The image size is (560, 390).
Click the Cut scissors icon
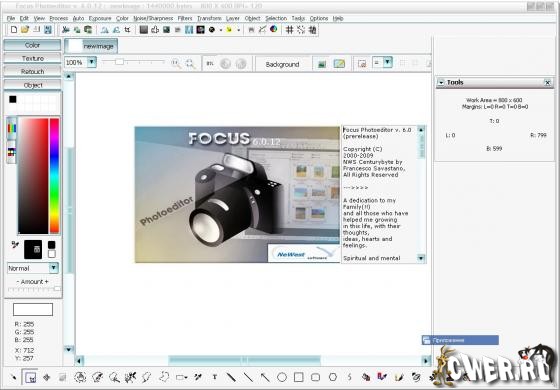coord(65,30)
